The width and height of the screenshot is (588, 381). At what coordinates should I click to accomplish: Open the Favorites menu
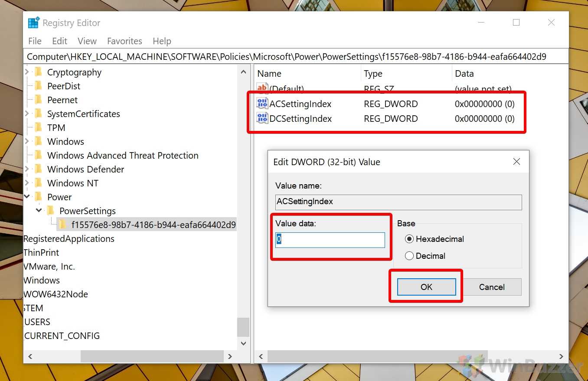tap(124, 41)
